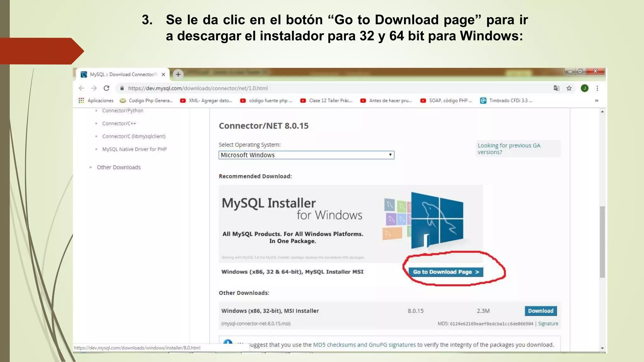Open the translate page icon
This screenshot has width=644, height=362.
557,88
